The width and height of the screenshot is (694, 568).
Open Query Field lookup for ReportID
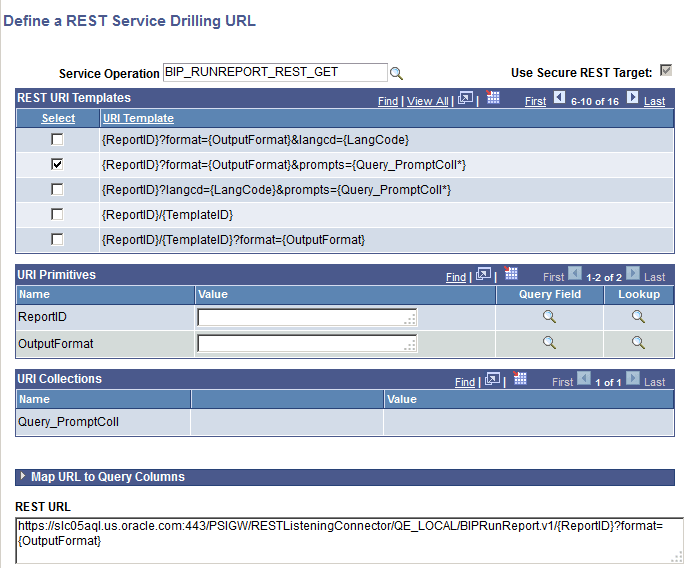pyautogui.click(x=549, y=317)
